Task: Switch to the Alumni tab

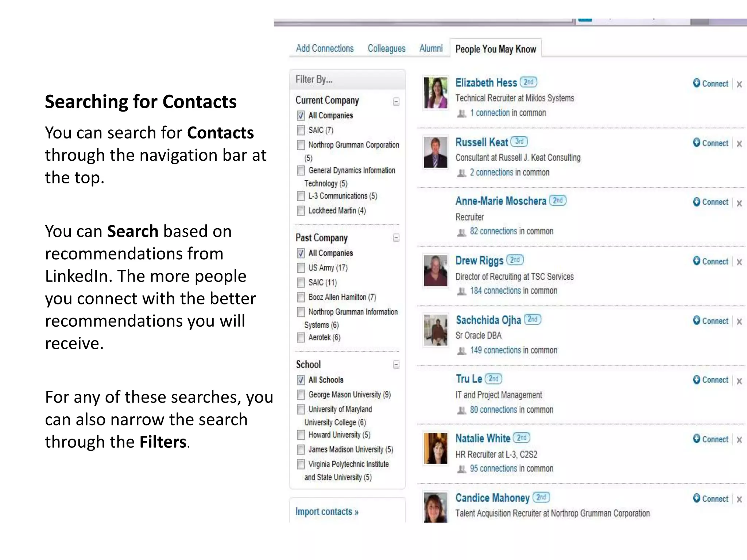Action: click(431, 48)
